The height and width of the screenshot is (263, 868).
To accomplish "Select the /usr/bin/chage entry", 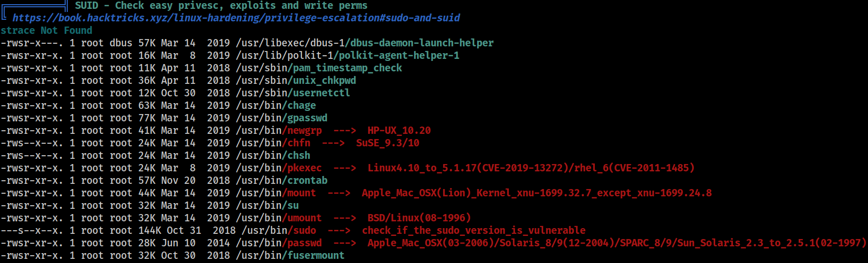I will pyautogui.click(x=276, y=105).
